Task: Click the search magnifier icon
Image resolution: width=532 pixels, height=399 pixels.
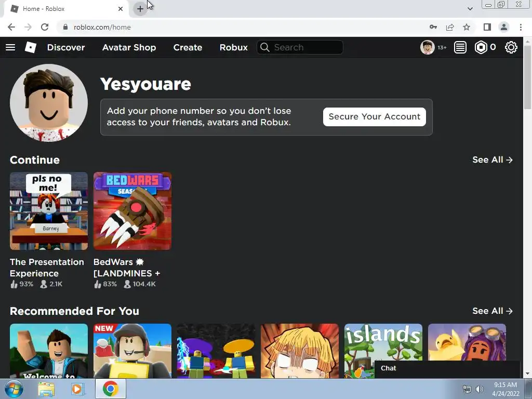Action: click(x=265, y=47)
